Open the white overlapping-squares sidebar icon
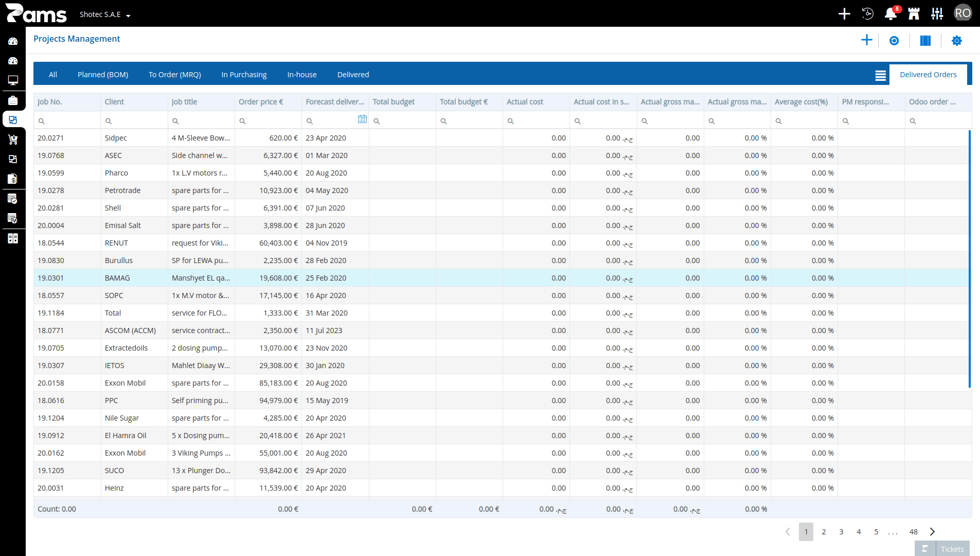 [x=13, y=159]
